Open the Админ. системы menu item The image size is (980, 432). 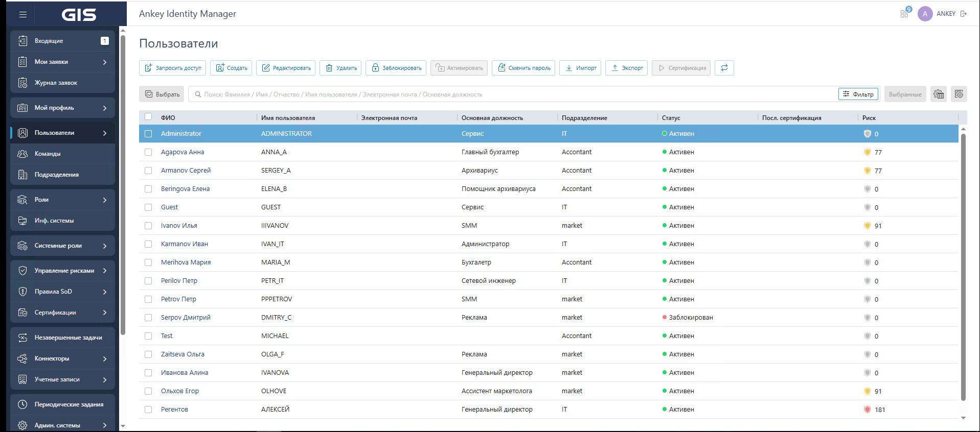tap(62, 425)
